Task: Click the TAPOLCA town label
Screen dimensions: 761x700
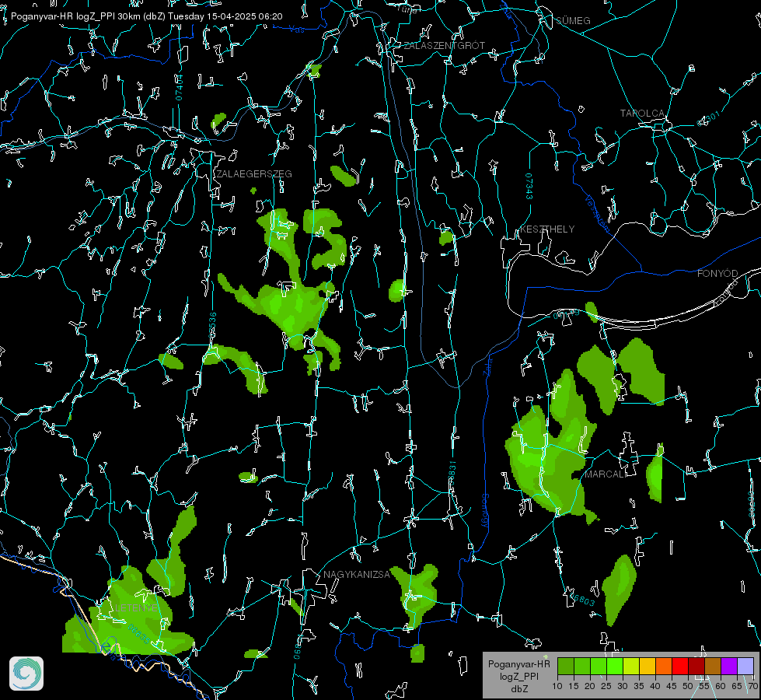Action: tap(642, 114)
